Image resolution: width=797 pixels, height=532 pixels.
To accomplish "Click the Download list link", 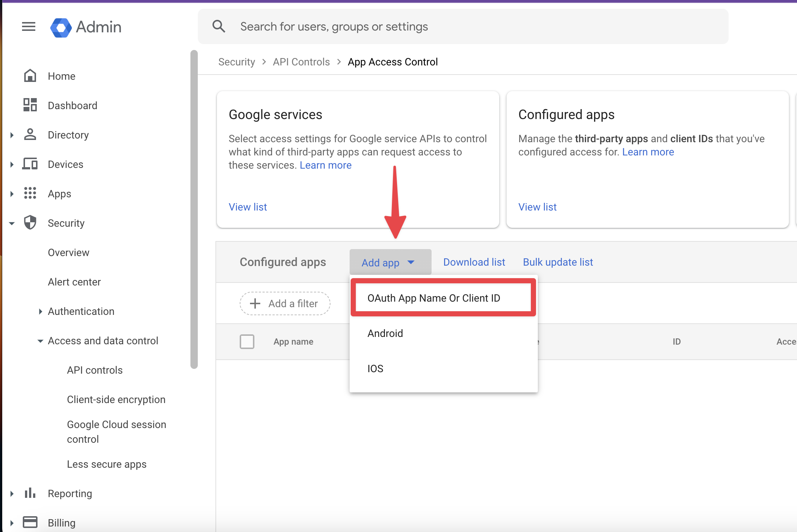I will 474,262.
